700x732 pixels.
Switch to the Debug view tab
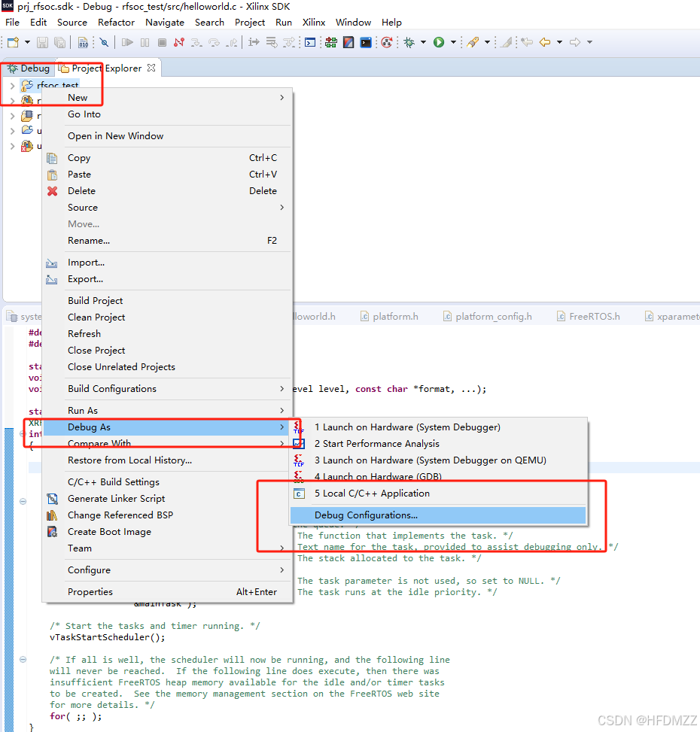point(29,68)
